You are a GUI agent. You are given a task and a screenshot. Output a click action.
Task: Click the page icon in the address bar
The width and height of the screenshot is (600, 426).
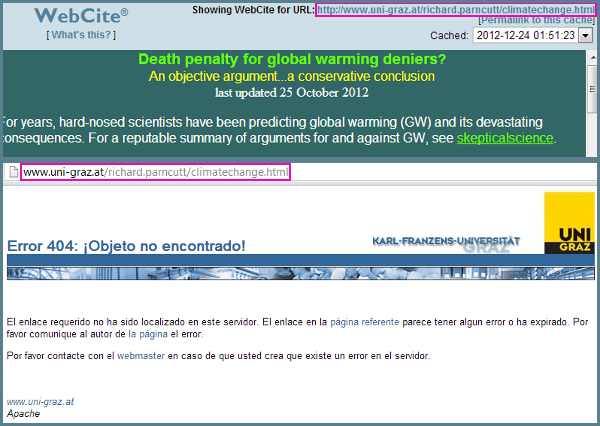(12, 173)
